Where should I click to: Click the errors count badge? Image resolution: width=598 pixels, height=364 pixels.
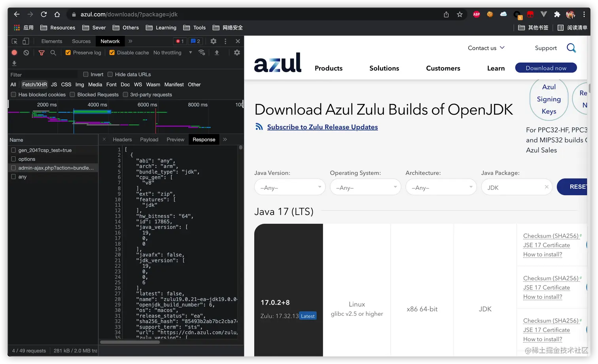click(x=180, y=41)
